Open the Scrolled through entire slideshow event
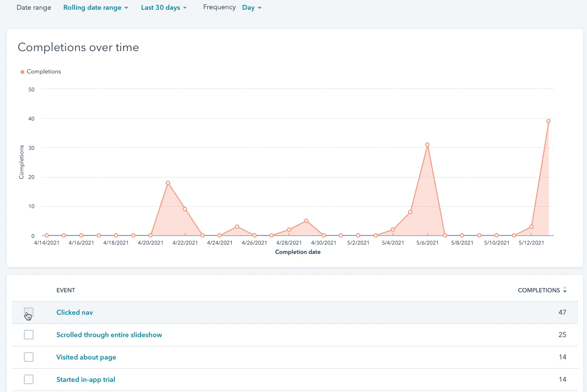 click(x=109, y=334)
